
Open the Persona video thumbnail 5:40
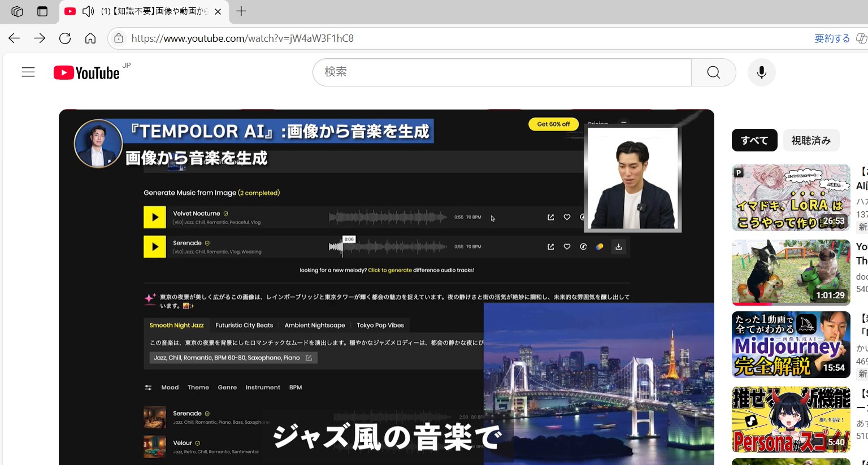coord(791,419)
